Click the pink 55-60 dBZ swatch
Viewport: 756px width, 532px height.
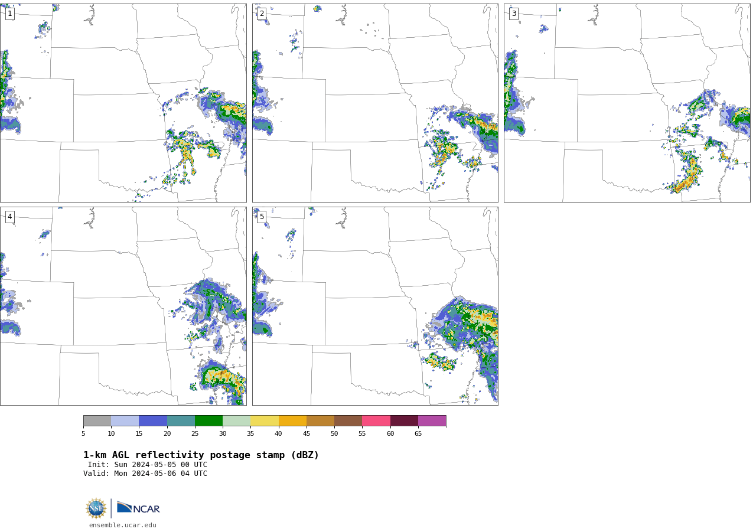376,421
